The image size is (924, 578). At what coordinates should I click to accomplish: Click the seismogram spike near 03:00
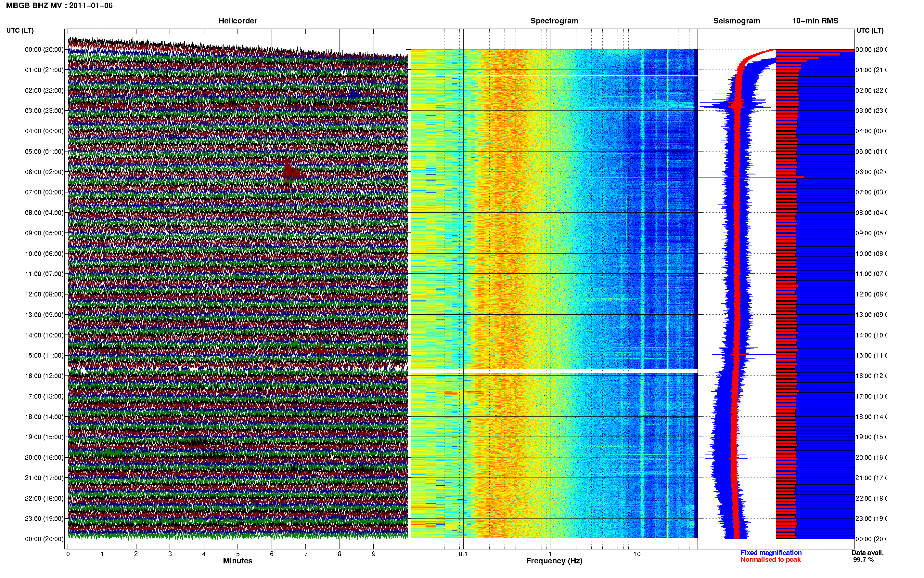(737, 104)
